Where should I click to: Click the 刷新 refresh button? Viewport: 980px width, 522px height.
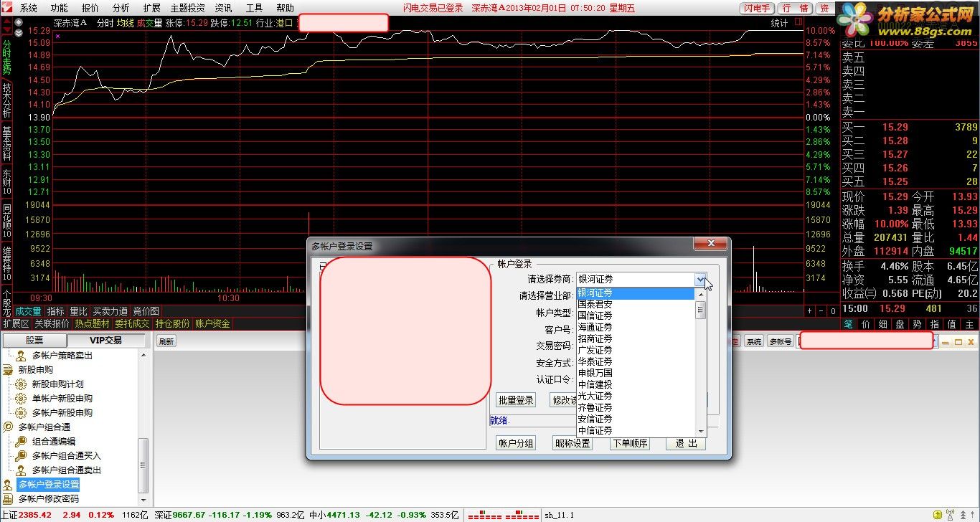tap(166, 342)
